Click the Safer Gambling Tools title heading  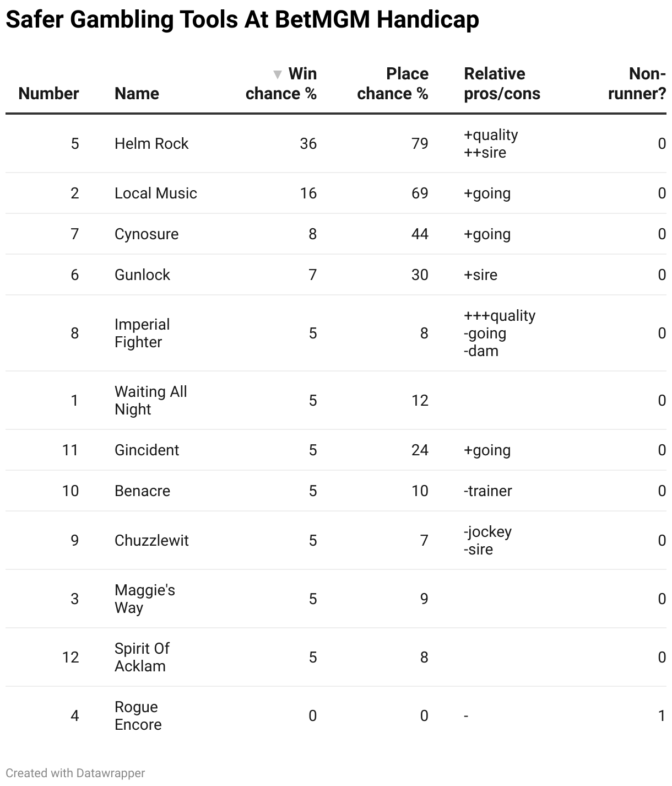[242, 20]
